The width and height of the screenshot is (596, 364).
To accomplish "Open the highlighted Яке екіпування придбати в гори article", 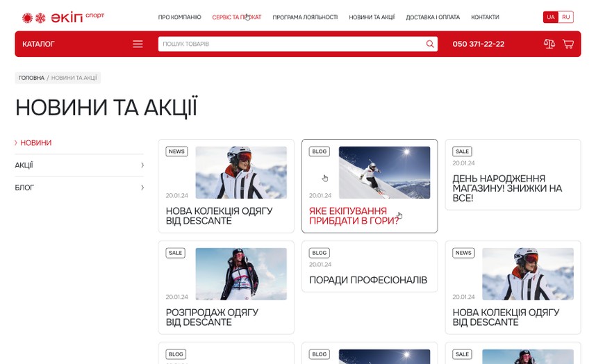I will (x=354, y=216).
